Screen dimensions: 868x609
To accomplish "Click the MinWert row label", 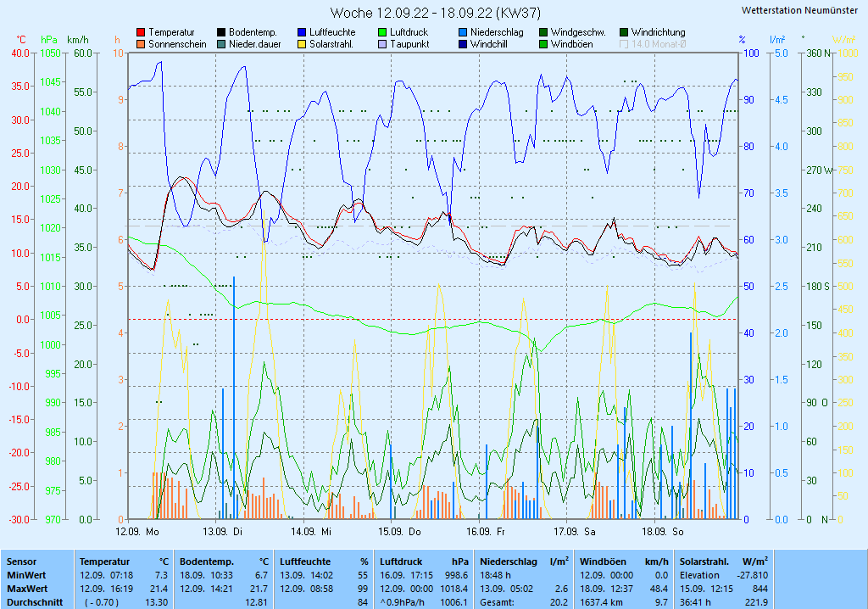I will [x=26, y=575].
